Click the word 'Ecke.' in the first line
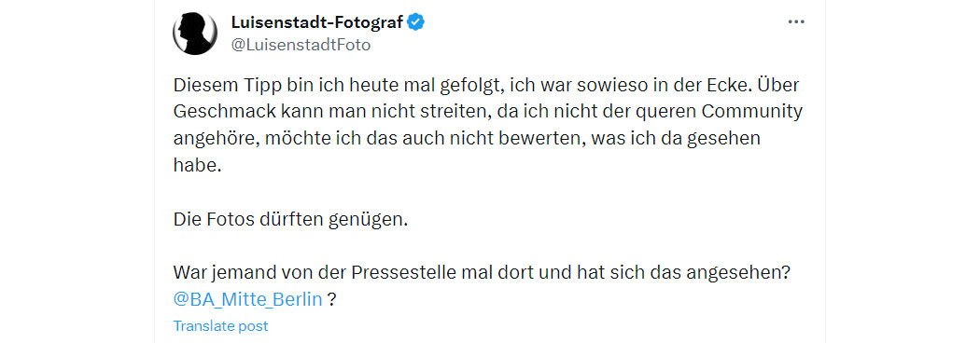The width and height of the screenshot is (980, 343). tap(723, 85)
